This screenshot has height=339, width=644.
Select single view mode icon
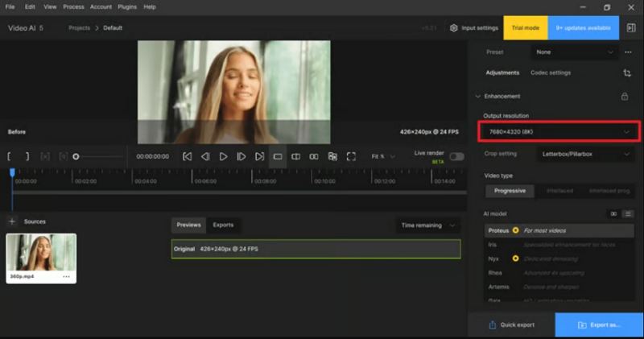(x=278, y=156)
